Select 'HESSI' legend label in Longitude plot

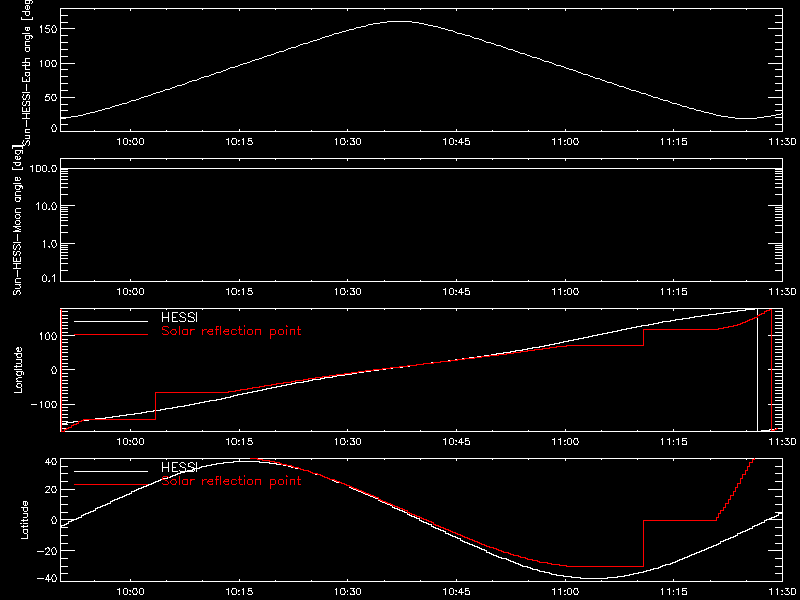pyautogui.click(x=179, y=319)
